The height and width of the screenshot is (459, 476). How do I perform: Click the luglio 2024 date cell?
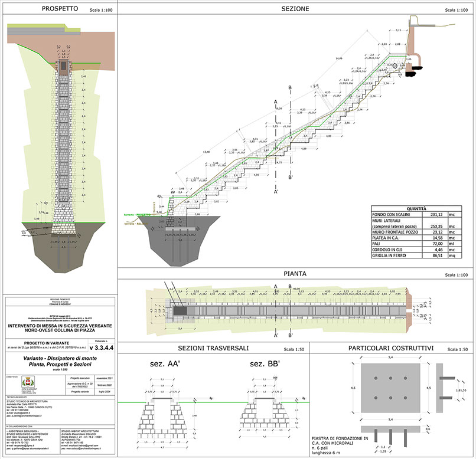[102, 391]
